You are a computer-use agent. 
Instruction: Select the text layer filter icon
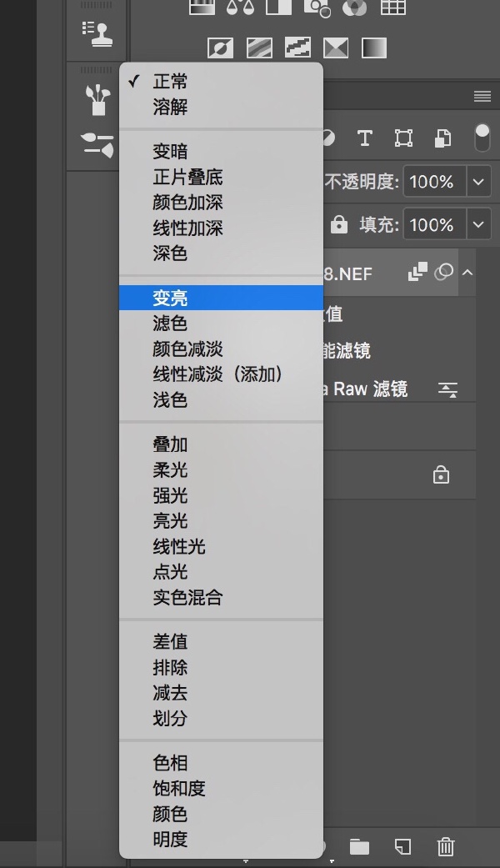pos(364,138)
